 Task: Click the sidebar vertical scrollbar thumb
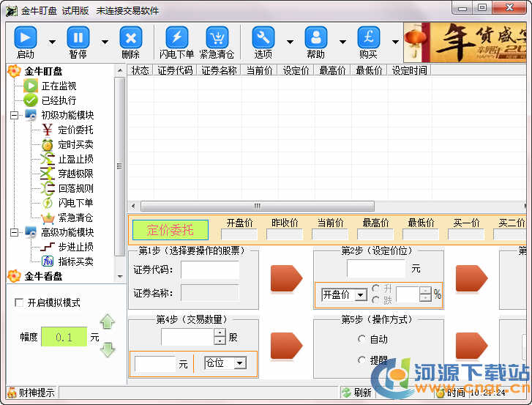click(x=119, y=166)
